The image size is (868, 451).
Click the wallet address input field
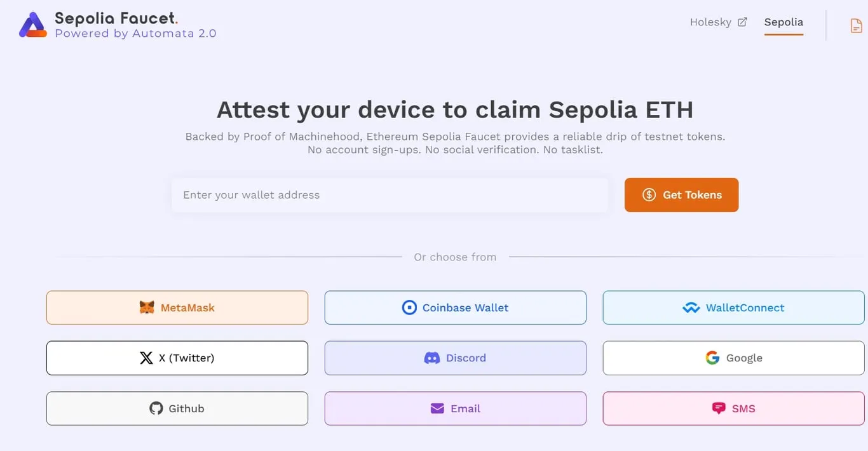(390, 195)
